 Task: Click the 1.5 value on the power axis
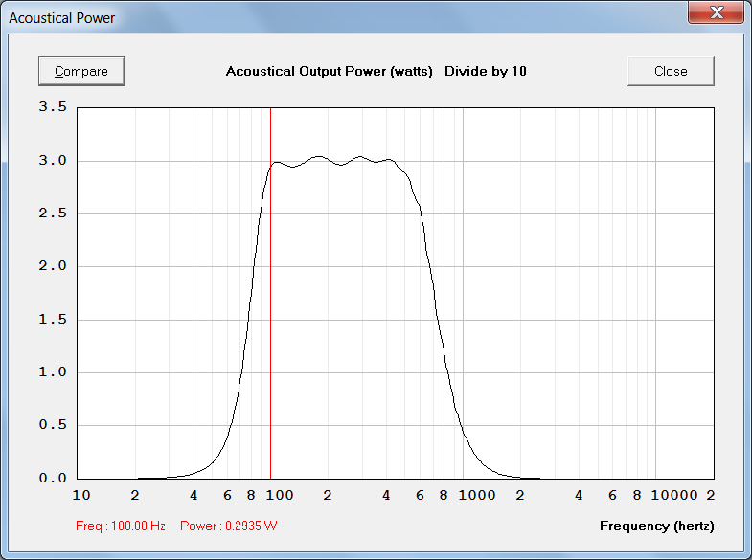[x=53, y=320]
